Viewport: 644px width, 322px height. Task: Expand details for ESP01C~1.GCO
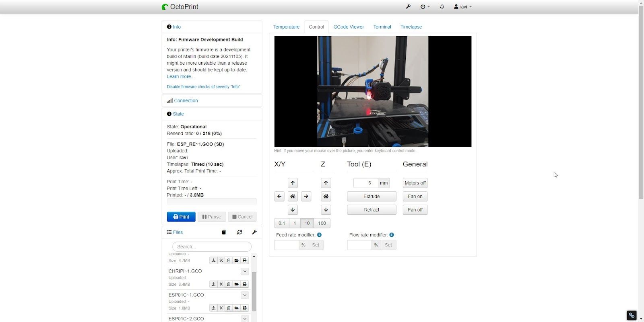pyautogui.click(x=245, y=295)
